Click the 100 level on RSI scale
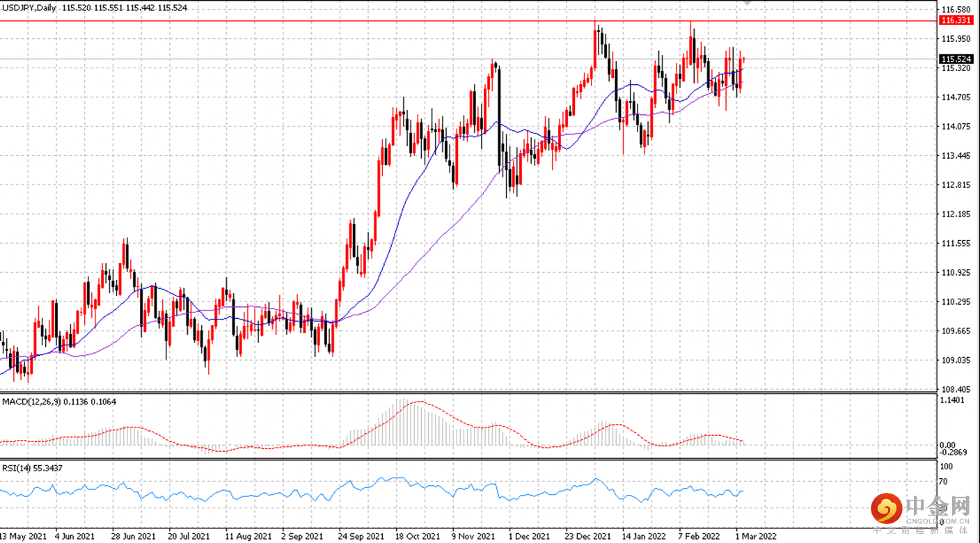The image size is (980, 543). point(947,466)
